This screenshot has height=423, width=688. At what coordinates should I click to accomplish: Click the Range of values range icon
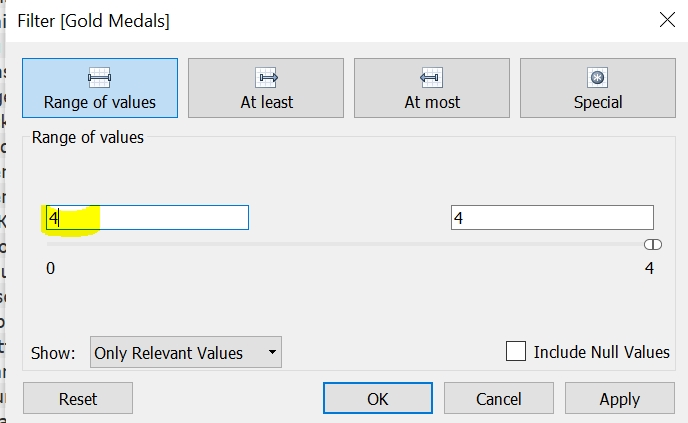click(100, 77)
